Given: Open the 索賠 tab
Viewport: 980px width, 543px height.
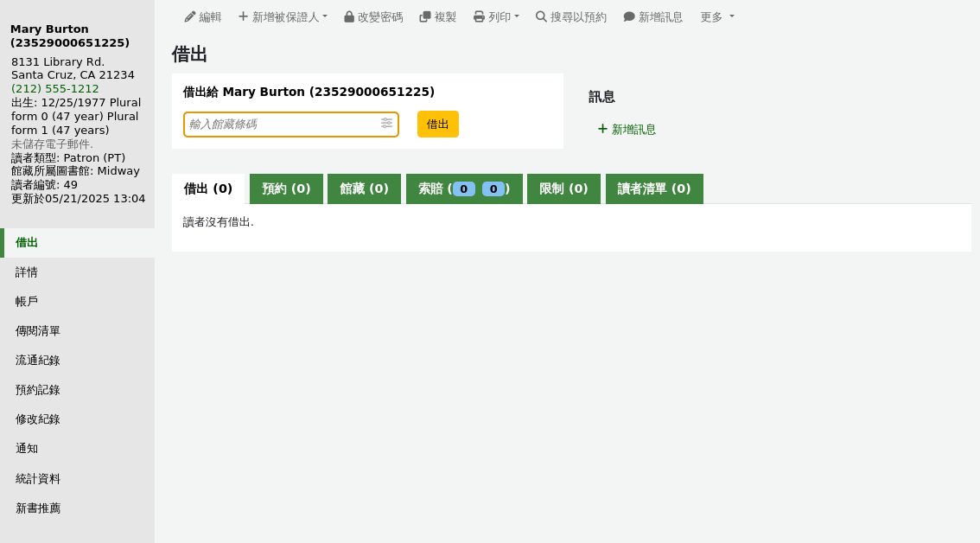Looking at the screenshot, I should tap(464, 188).
